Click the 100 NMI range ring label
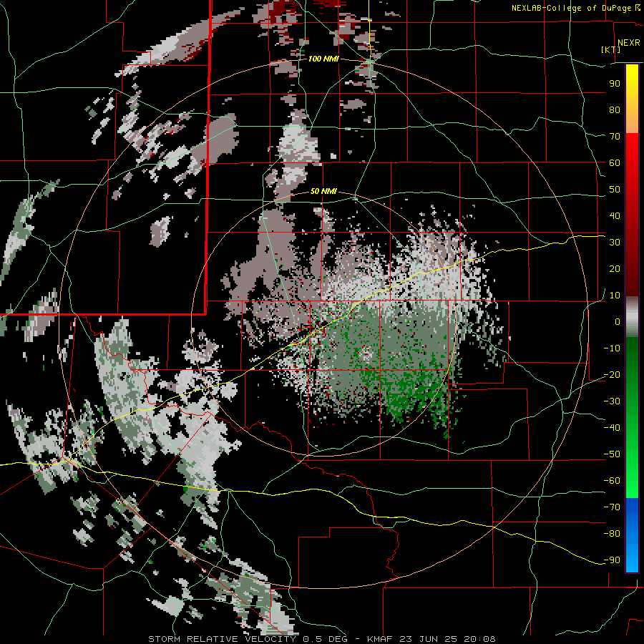The image size is (644, 644). (x=323, y=59)
